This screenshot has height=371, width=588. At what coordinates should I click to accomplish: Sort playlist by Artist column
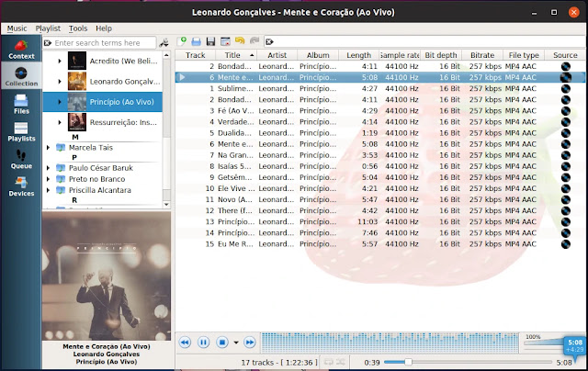pyautogui.click(x=277, y=55)
